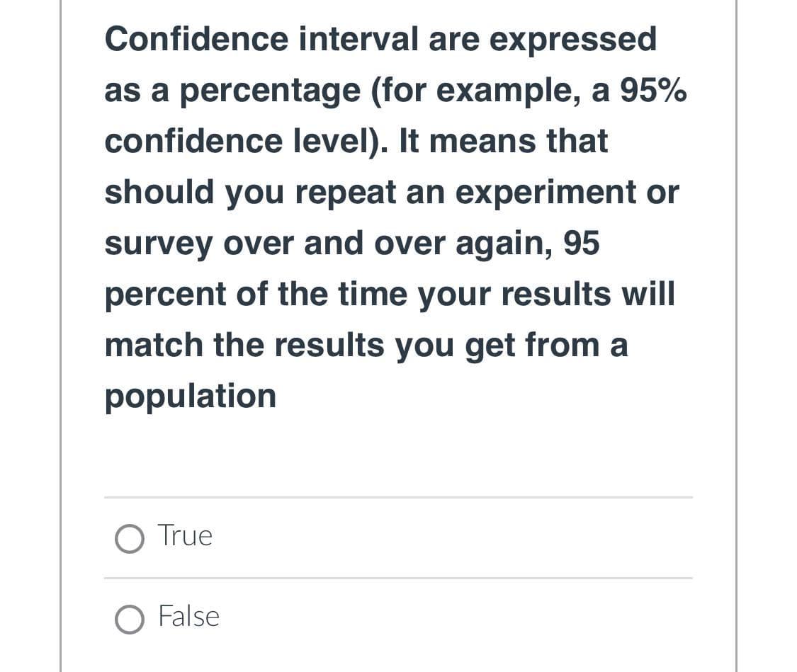This screenshot has width=797, height=672.
Task: Click the "False" answer label text
Action: point(188,616)
